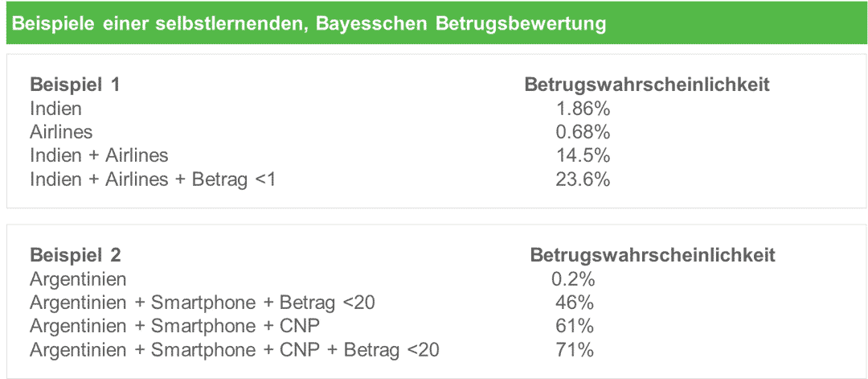Click second Betrugswahrscheinlichkeit column header
The image size is (868, 379).
point(653,255)
